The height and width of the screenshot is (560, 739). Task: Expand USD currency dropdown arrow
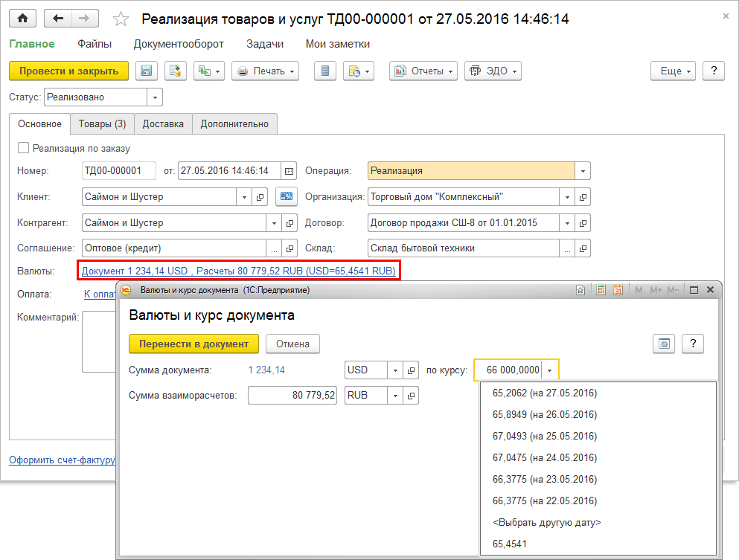395,370
